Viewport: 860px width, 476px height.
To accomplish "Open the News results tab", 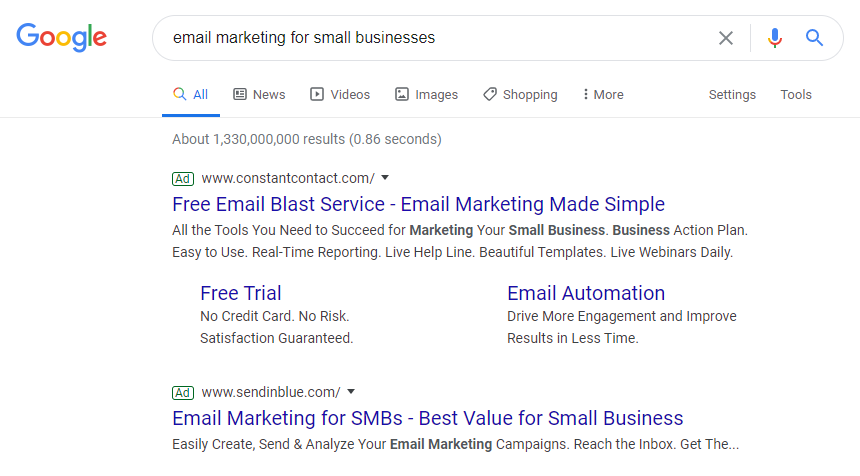I will 259,94.
